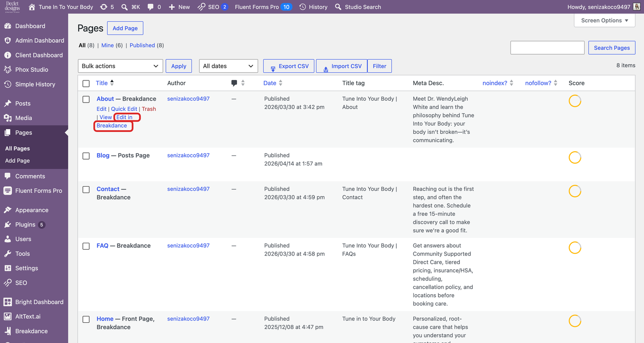Click the Export CSV button
This screenshot has height=343, width=644.
tap(289, 66)
